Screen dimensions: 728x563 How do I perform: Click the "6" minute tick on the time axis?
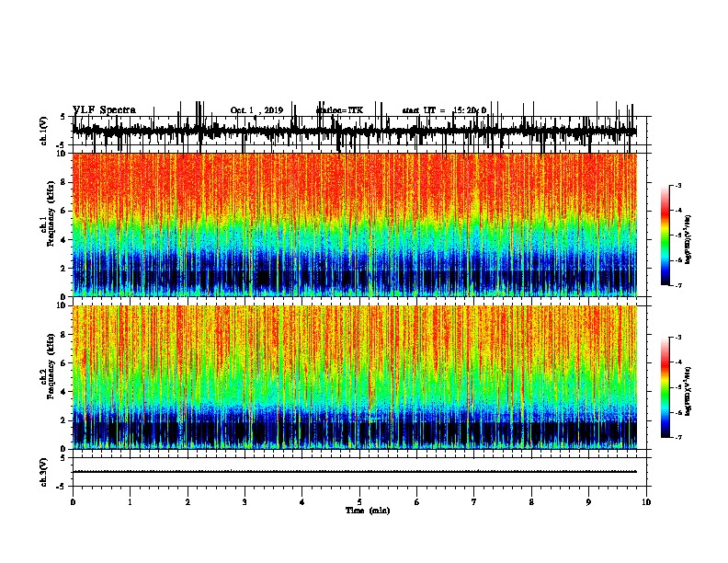(x=417, y=502)
